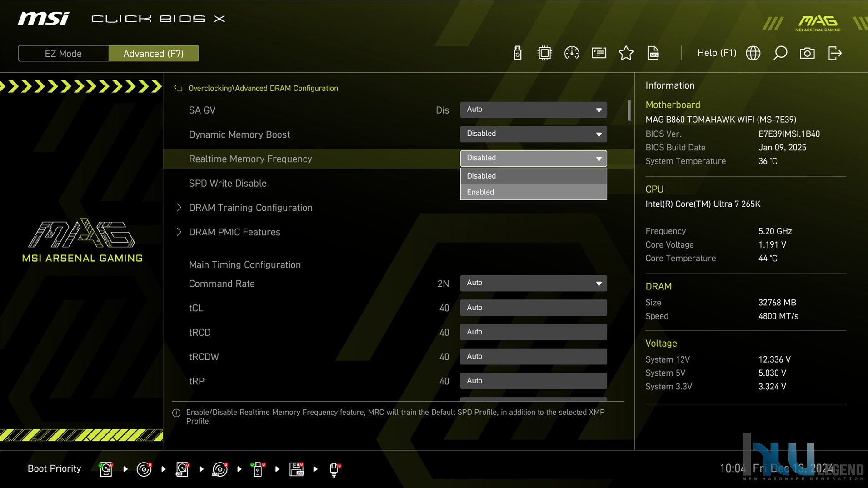Image resolution: width=868 pixels, height=488 pixels.
Task: Open the Dynamic Memory Boost dropdown
Action: (x=533, y=134)
